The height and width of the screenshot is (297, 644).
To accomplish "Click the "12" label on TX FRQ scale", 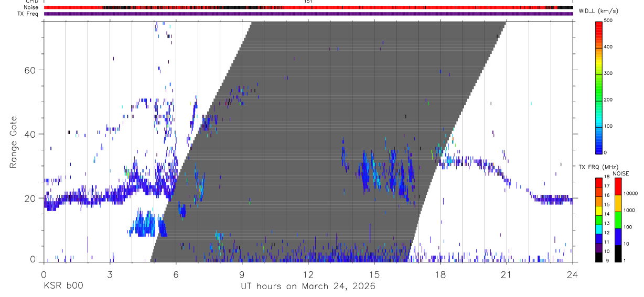I will point(607,233).
